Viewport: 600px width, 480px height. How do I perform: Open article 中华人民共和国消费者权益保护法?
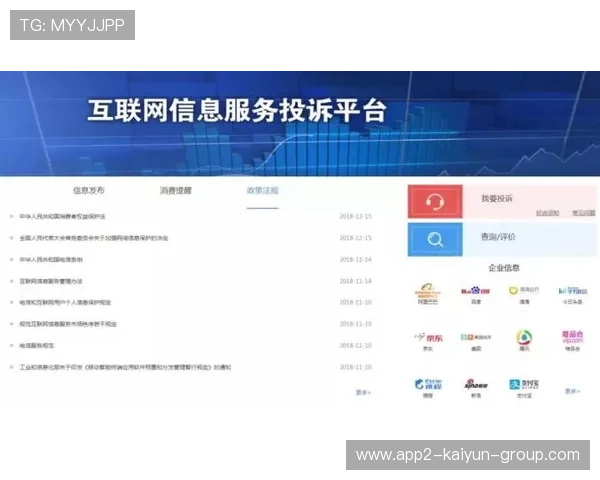62,216
